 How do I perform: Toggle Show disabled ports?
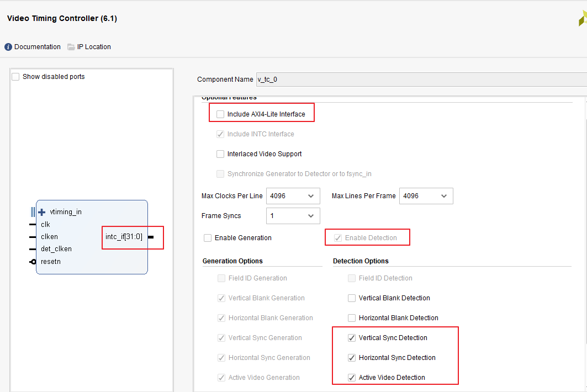(15, 76)
